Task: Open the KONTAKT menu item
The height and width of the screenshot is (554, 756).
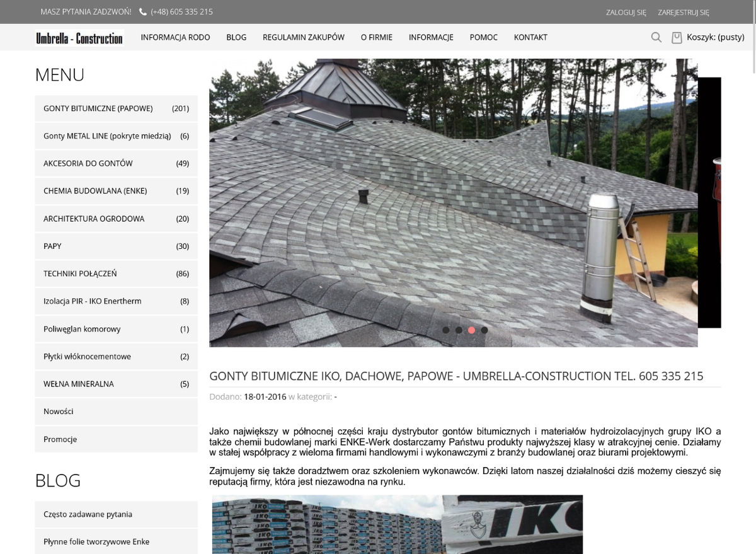Action: 530,37
